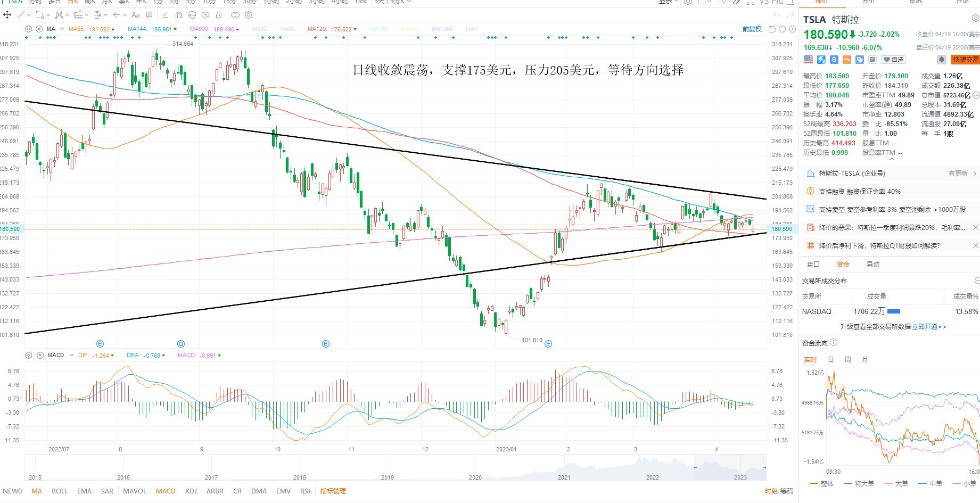Viewport: 980px width, 503px height.
Task: Remove the MA indicator from chart
Action: (x=39, y=29)
